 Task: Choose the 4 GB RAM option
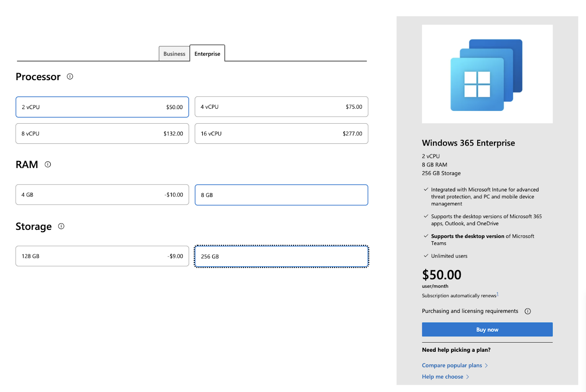(x=102, y=195)
